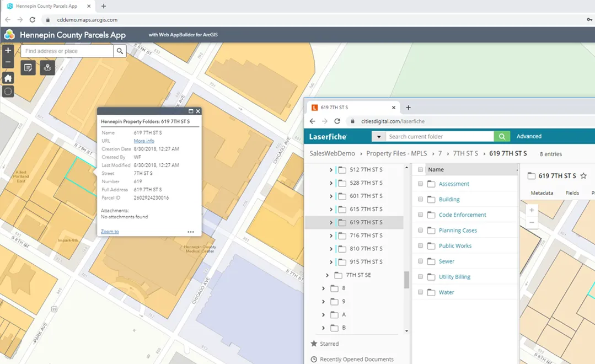Go to the map's default home extent
Screen dimensions: 595x364
(8, 78)
